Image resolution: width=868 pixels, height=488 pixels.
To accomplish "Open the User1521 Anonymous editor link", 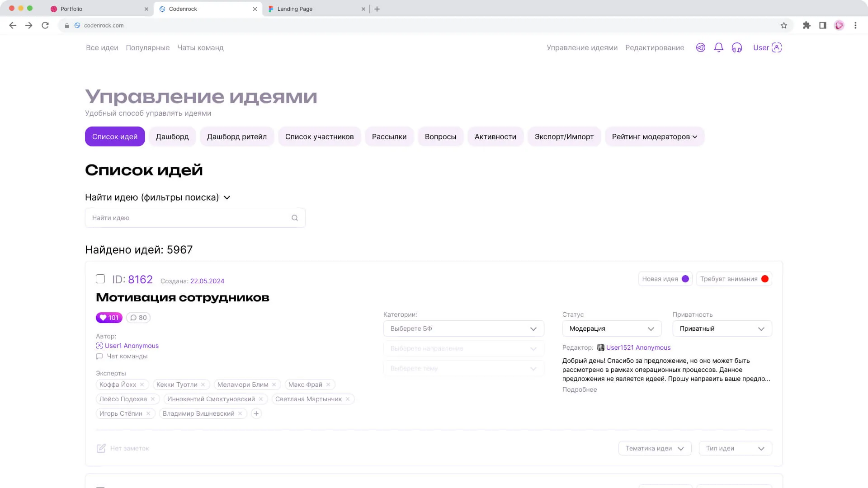I will 638,347.
